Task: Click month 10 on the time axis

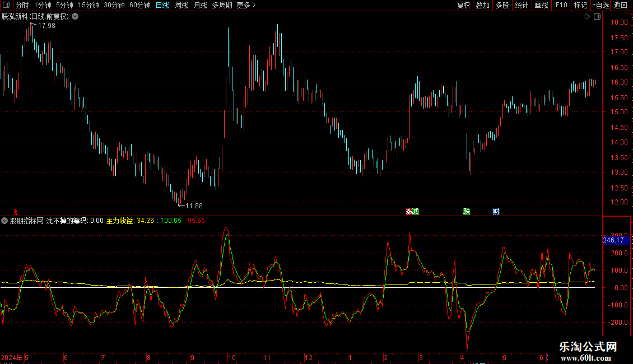Action: pyautogui.click(x=231, y=357)
